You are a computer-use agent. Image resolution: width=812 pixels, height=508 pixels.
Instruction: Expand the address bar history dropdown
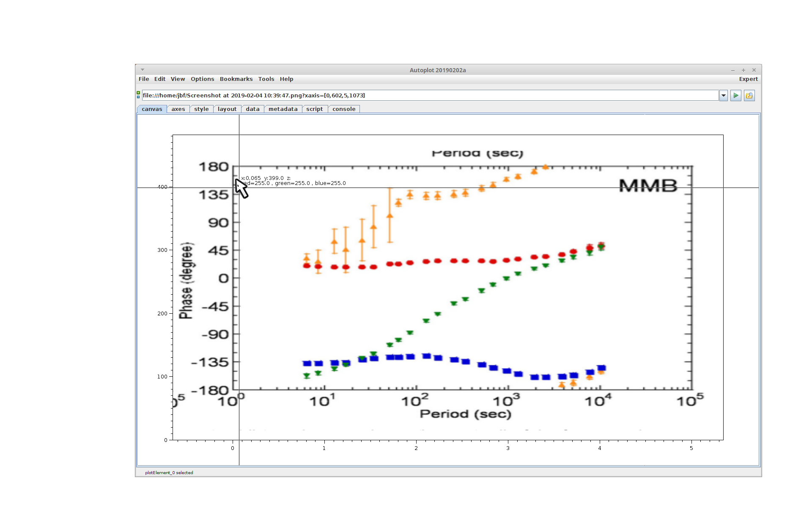pos(723,96)
